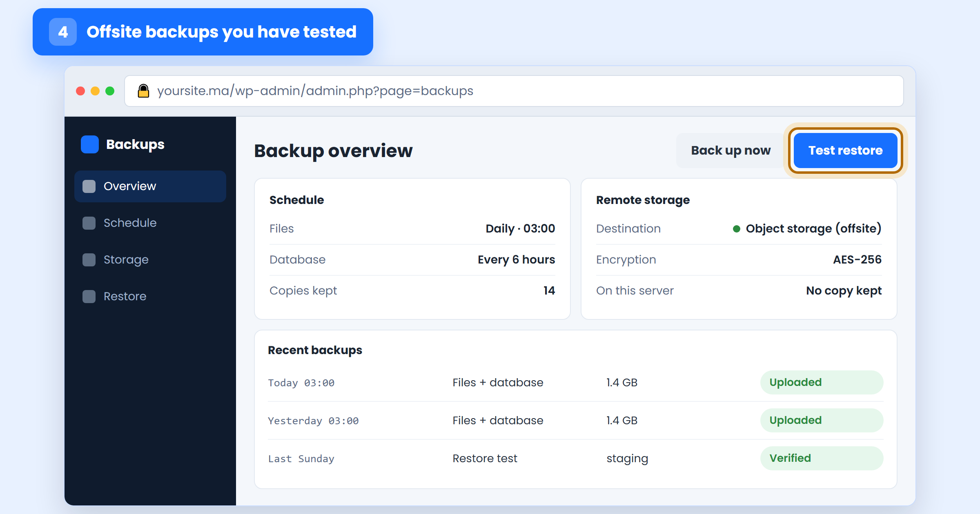Click the Back up now button
Screen dimensions: 980x514
[731, 151]
